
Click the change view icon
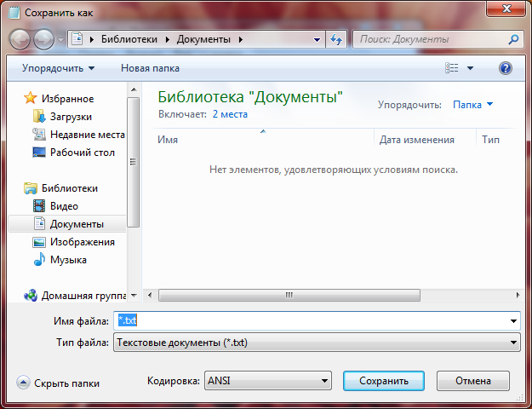452,68
